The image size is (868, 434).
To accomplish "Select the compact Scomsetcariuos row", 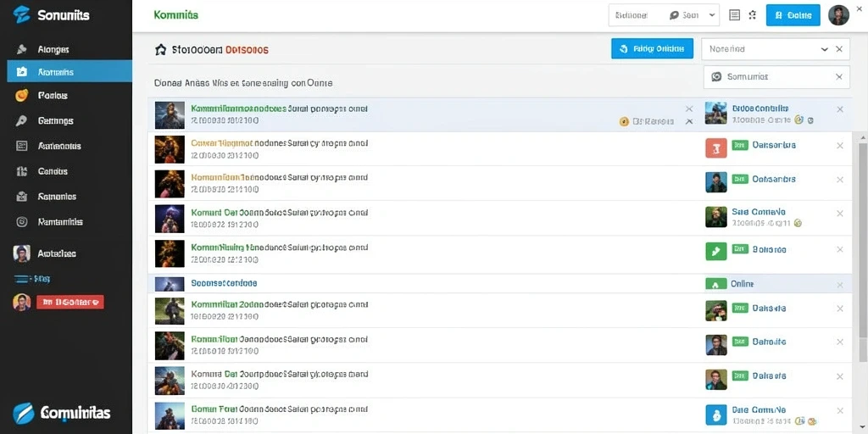I will (x=499, y=283).
